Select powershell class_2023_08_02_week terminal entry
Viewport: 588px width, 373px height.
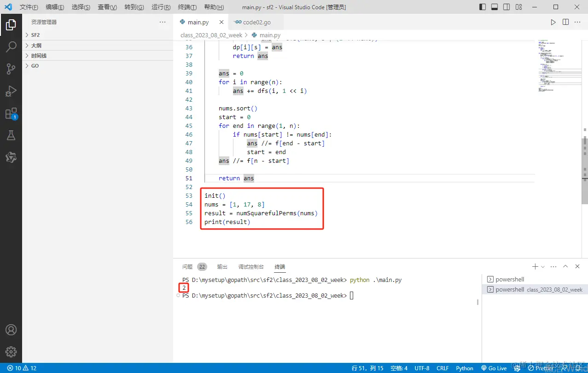(x=535, y=289)
